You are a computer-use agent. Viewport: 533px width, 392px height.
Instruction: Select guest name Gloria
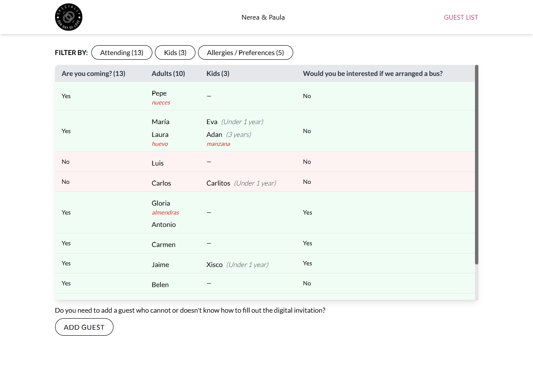[161, 203]
